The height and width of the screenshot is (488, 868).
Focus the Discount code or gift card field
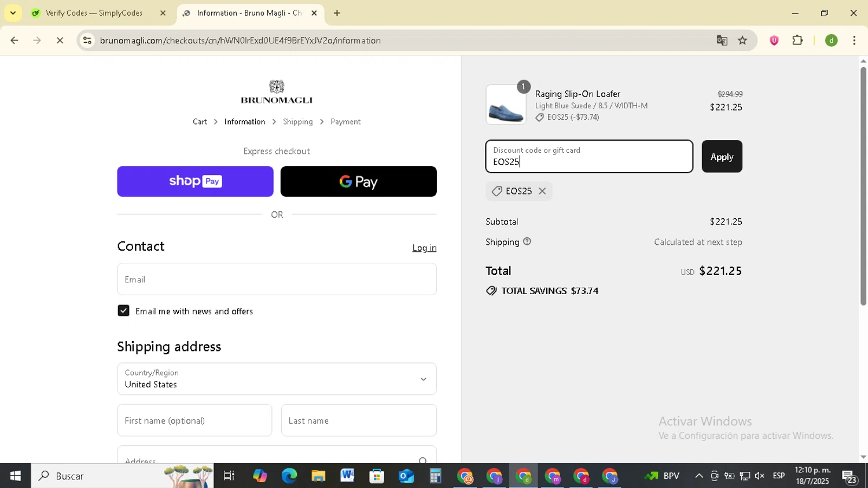point(589,156)
